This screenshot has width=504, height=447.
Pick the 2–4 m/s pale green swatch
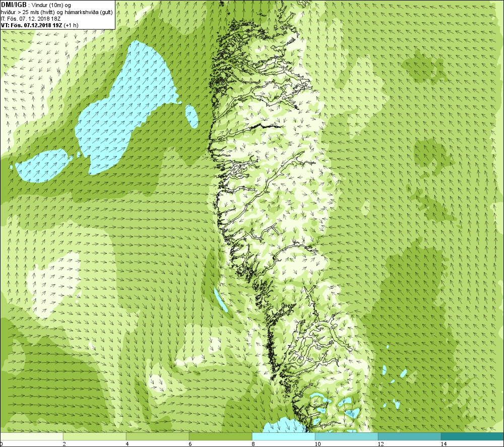coord(95,436)
